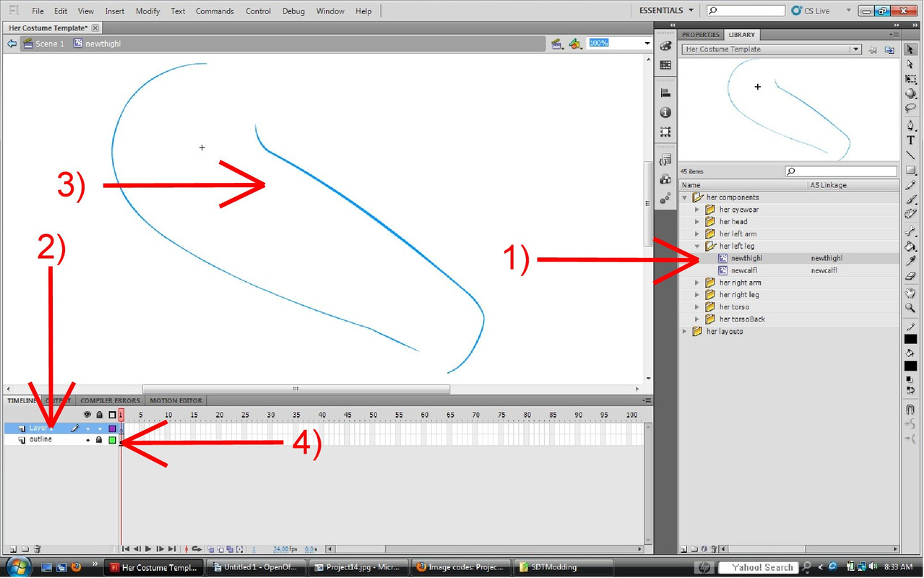Switch to the Motion Editor tab
Image resolution: width=924 pixels, height=578 pixels.
pos(176,400)
